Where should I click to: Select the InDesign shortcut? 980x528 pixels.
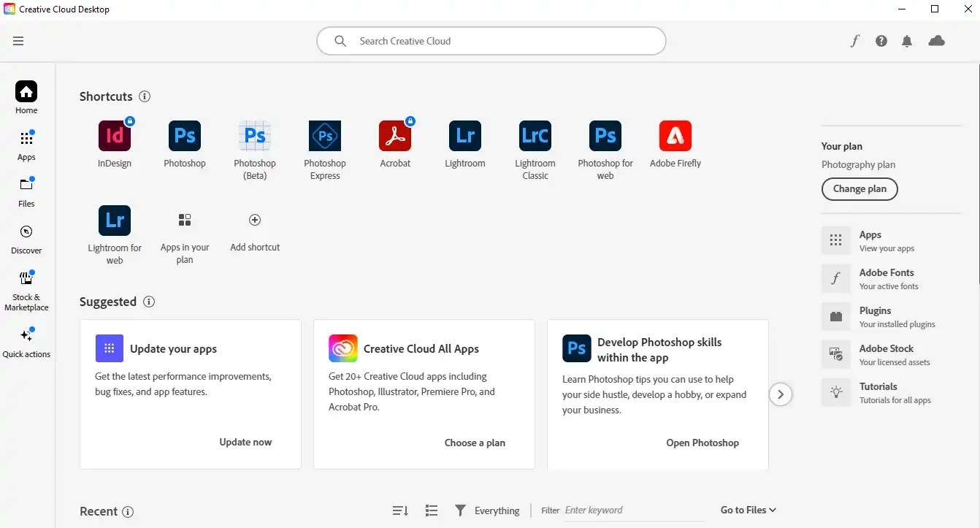pyautogui.click(x=114, y=136)
